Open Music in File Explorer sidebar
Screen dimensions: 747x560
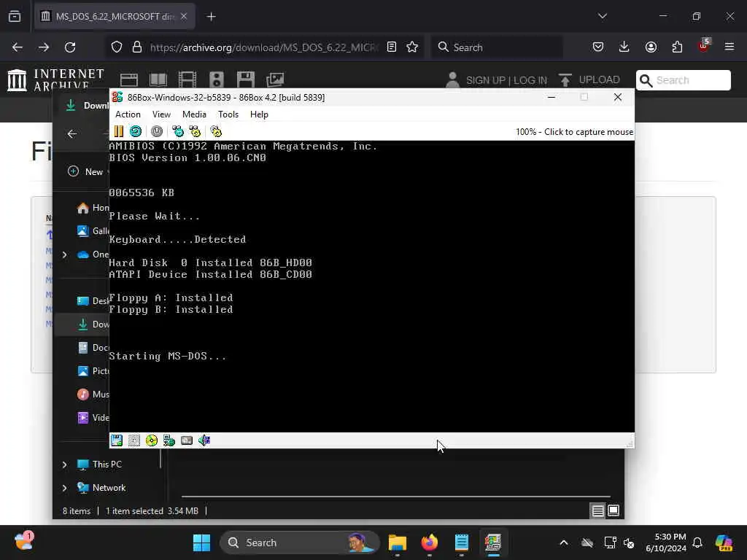93,394
